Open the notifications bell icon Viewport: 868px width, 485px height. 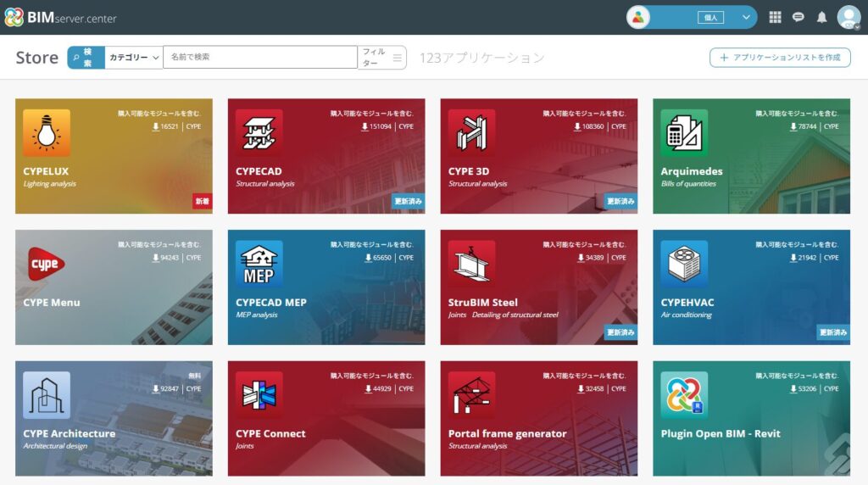point(822,17)
